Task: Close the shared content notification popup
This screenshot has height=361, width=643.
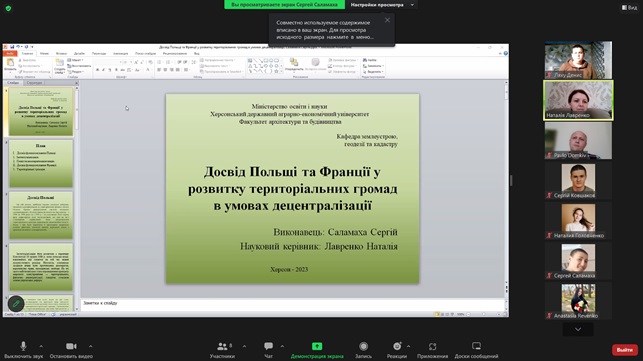Action: (387, 20)
